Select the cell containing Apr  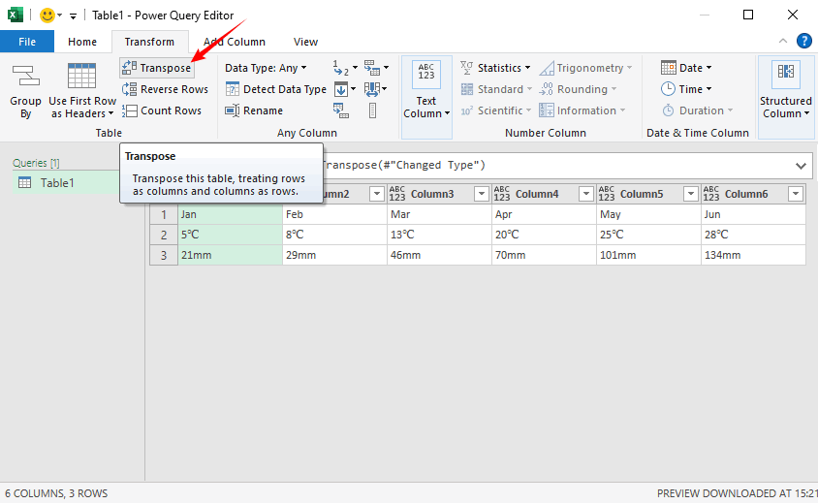[544, 214]
